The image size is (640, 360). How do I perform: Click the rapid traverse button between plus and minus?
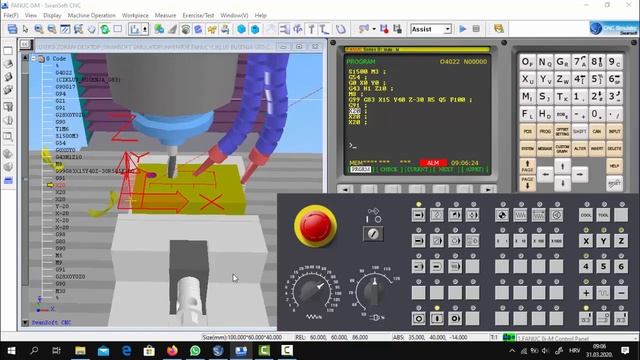[604, 293]
